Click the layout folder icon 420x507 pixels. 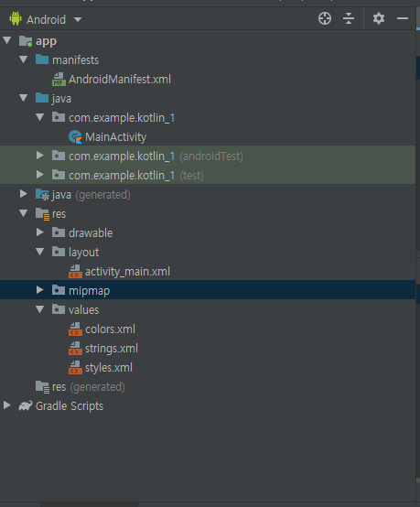tap(59, 252)
